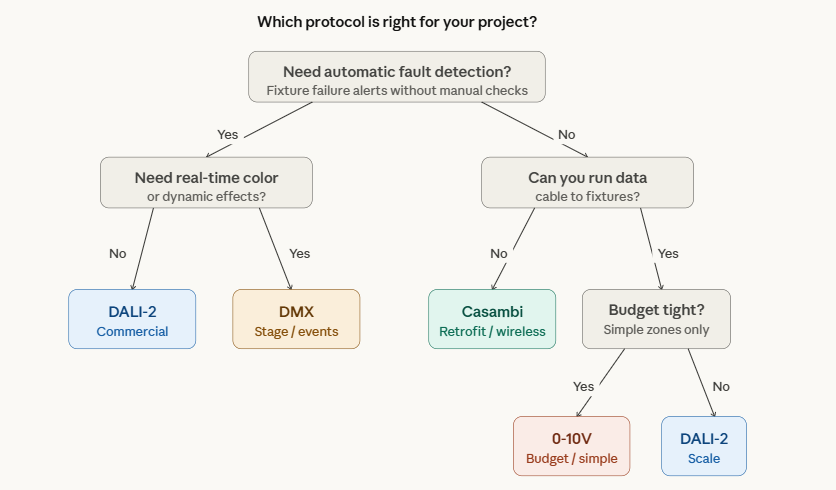Click the No label leading to DALI-2 Commercial

[x=118, y=253]
